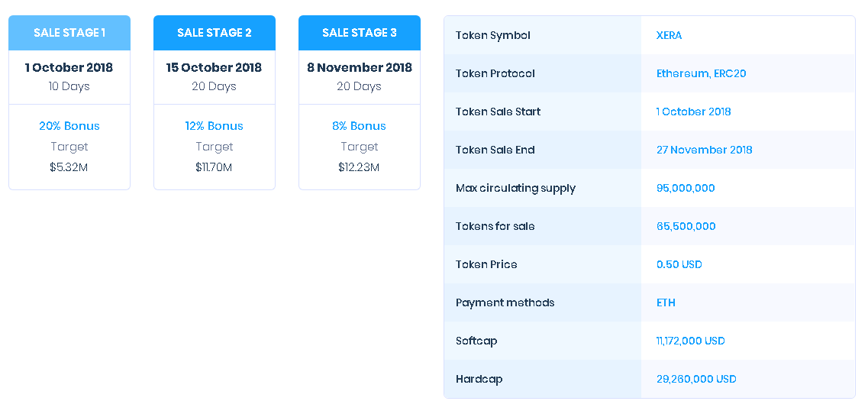Viewport: 868px width, 414px height.
Task: Click the 27 November 2018 sale end value
Action: (x=704, y=150)
